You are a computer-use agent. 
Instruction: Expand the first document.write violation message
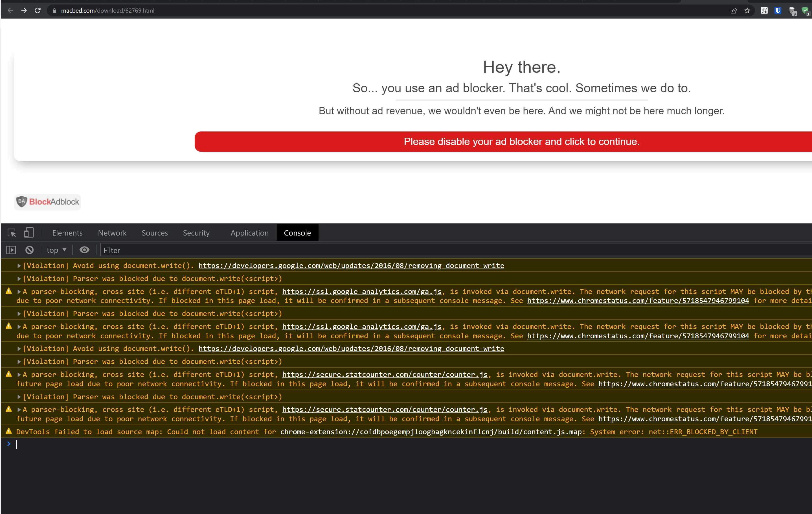click(x=19, y=265)
